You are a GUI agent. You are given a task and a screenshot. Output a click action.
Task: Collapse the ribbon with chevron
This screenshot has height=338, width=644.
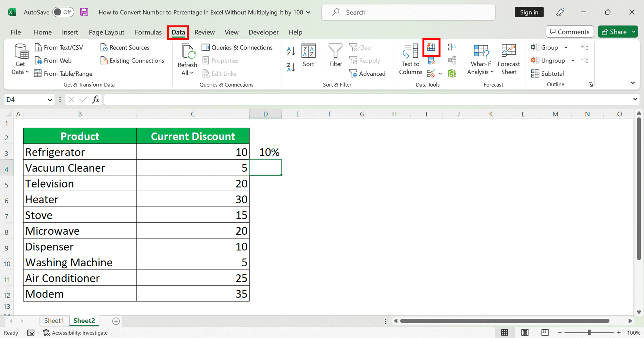coord(633,83)
